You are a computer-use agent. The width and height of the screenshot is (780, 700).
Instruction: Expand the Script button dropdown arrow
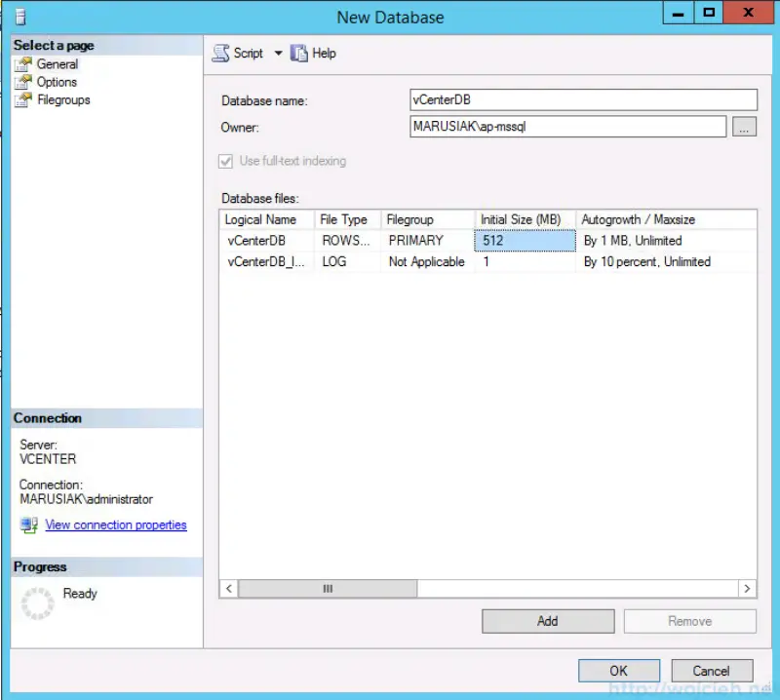pos(277,53)
